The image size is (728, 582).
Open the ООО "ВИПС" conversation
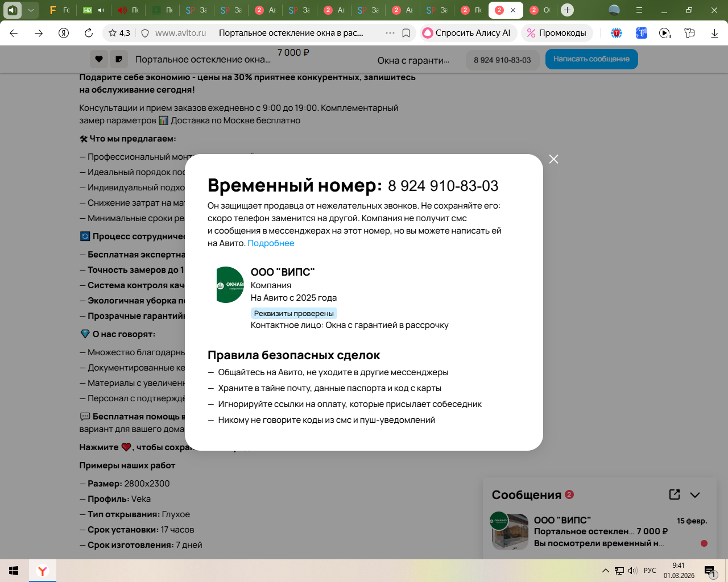coord(599,531)
